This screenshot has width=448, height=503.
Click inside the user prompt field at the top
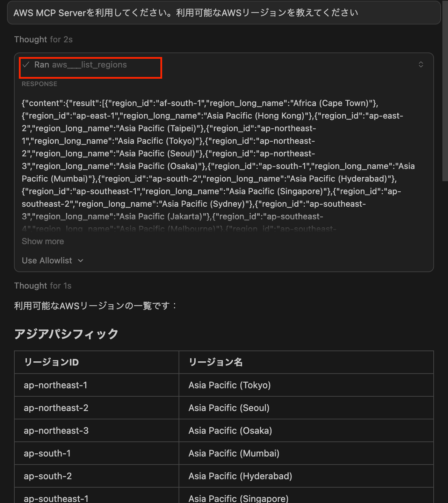pyautogui.click(x=224, y=13)
